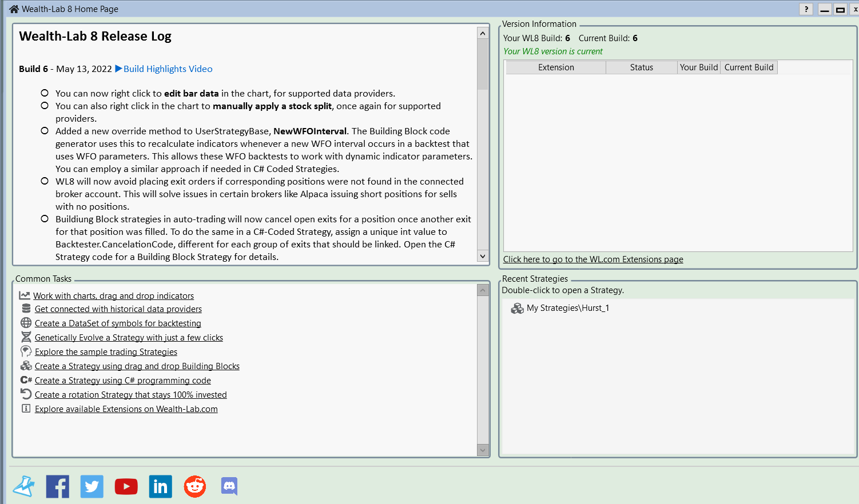Image resolution: width=859 pixels, height=504 pixels.
Task: Click the blocks icon beside Building Blocks task
Action: [x=26, y=366]
